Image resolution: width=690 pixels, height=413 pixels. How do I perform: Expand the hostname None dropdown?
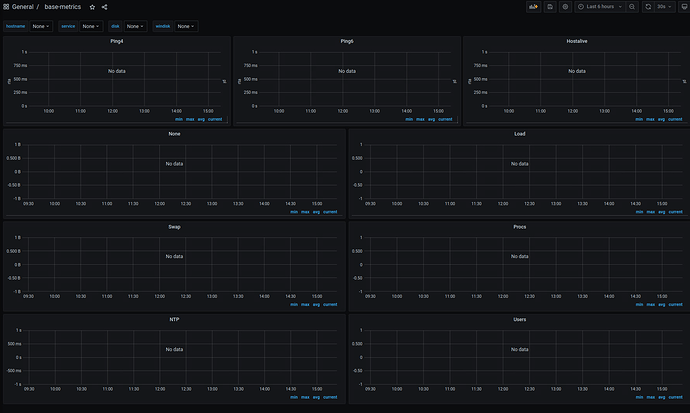pyautogui.click(x=41, y=26)
